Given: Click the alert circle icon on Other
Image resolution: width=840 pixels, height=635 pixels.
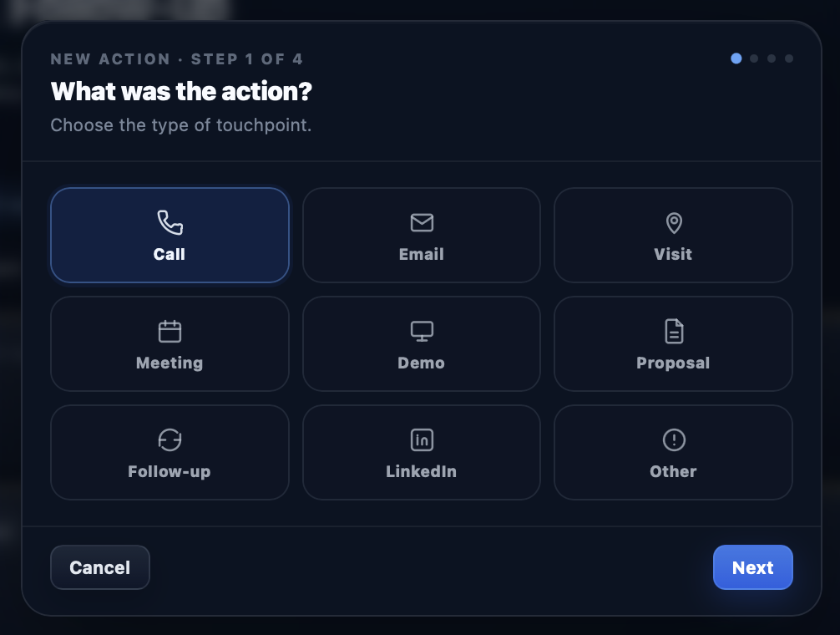Looking at the screenshot, I should click(673, 439).
